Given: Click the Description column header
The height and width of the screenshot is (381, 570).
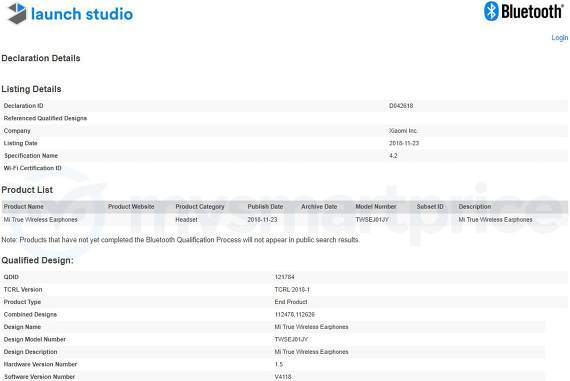Looking at the screenshot, I should (x=474, y=206).
